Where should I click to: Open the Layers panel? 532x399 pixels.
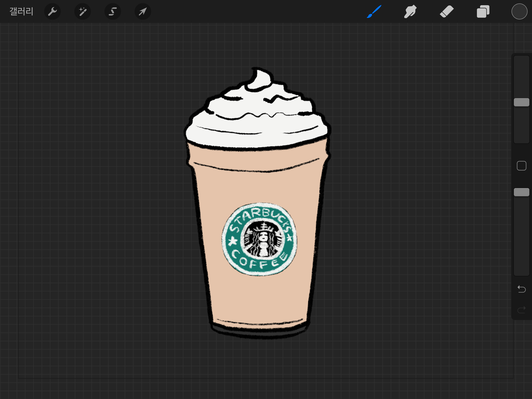483,11
